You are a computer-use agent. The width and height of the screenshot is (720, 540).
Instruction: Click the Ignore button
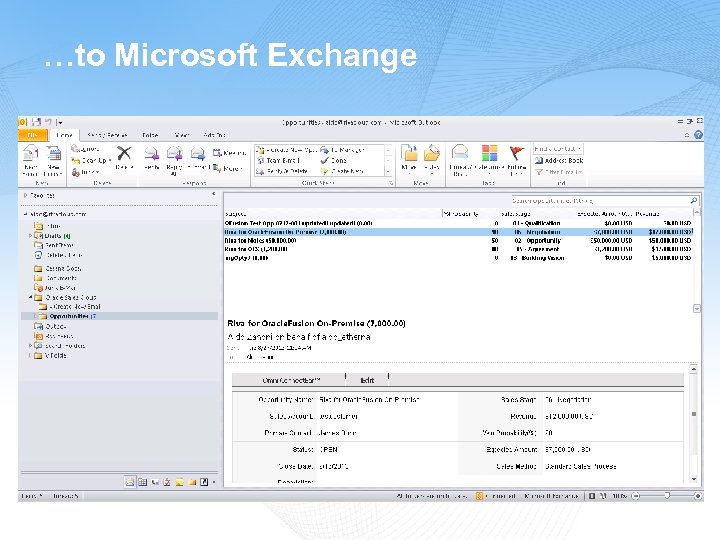85,149
